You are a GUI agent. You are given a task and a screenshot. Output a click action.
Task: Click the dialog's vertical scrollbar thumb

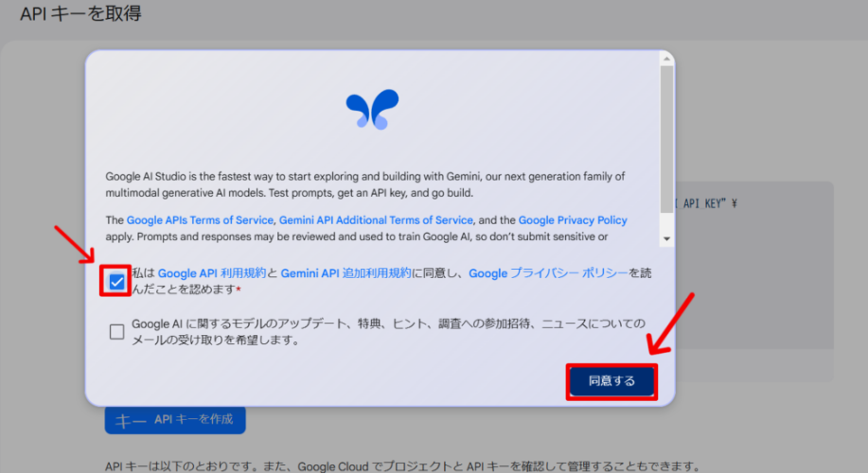tap(666, 139)
